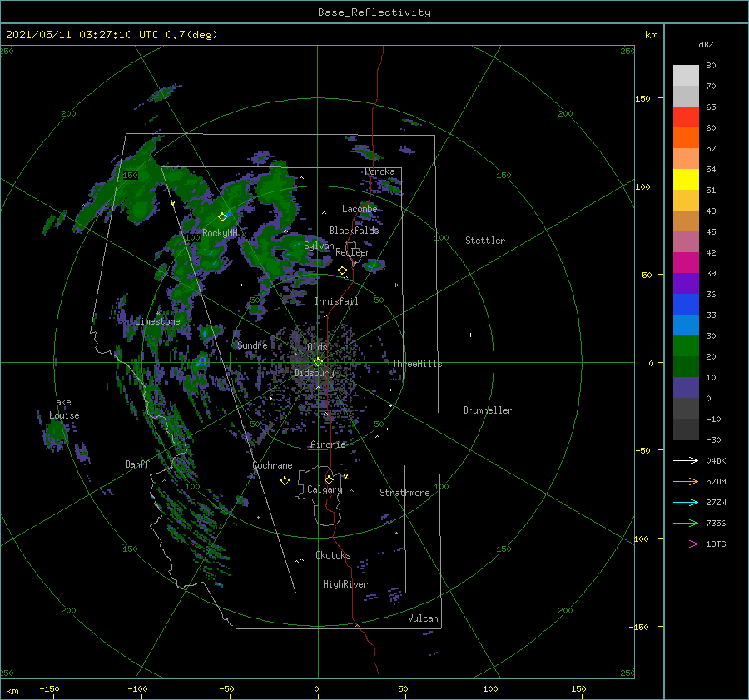Select the yellow diamond marker at RockyMH

coord(222,217)
